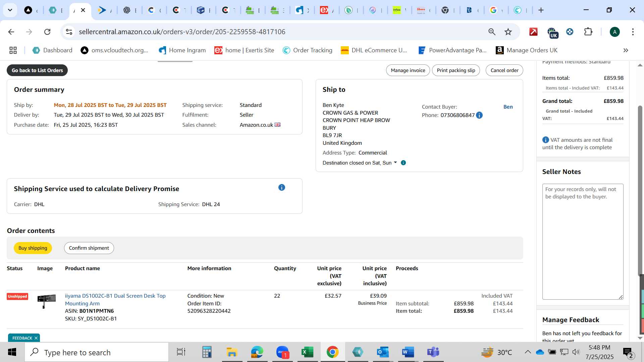
Task: Open iiyama DS1002C-B1 product link
Action: tap(115, 300)
